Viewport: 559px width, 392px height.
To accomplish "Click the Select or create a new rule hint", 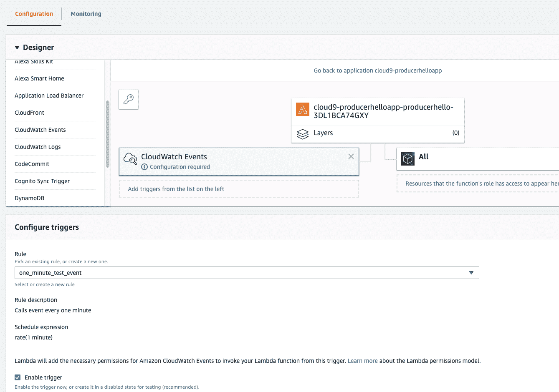I will pos(45,284).
